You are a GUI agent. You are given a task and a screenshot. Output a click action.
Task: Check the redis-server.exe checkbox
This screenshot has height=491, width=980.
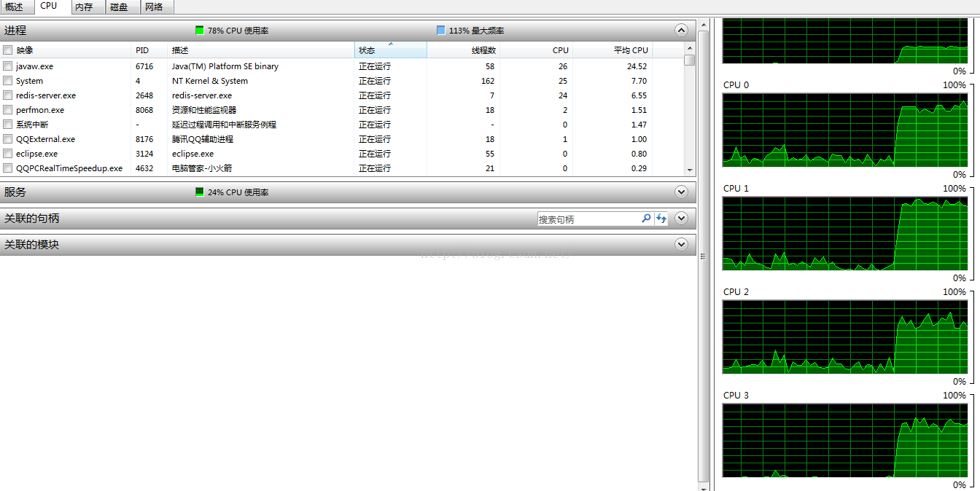click(8, 95)
